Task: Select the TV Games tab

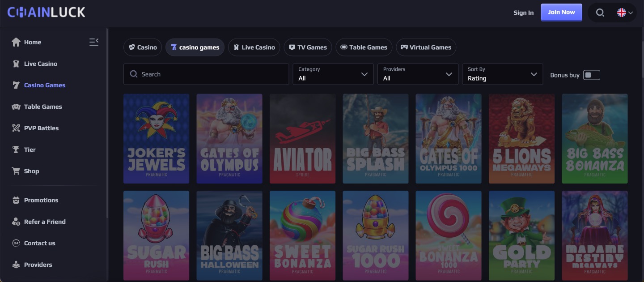Action: pyautogui.click(x=308, y=47)
